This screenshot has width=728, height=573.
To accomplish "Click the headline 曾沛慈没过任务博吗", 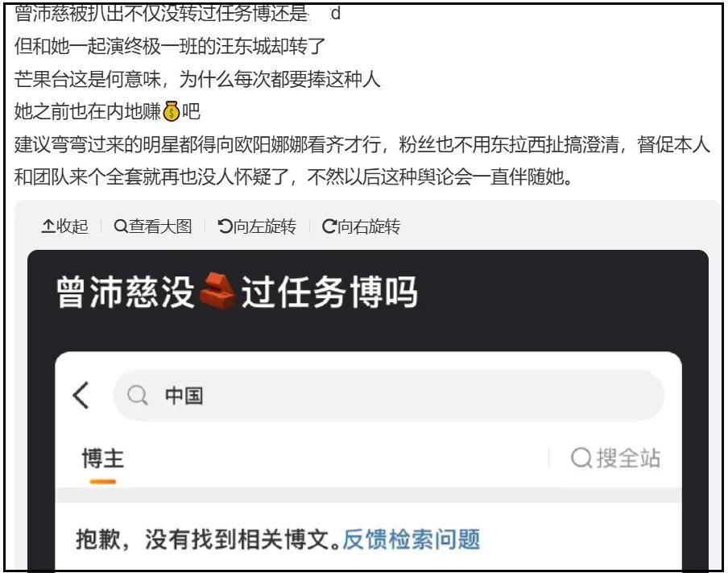I will [x=237, y=292].
